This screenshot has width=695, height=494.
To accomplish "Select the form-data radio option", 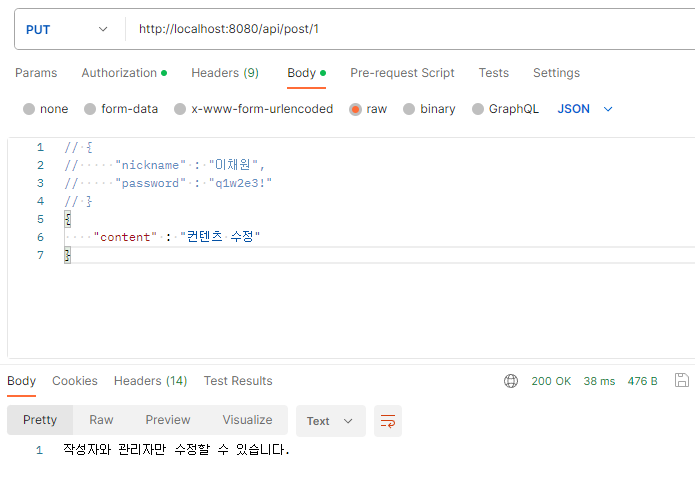I will (x=90, y=109).
